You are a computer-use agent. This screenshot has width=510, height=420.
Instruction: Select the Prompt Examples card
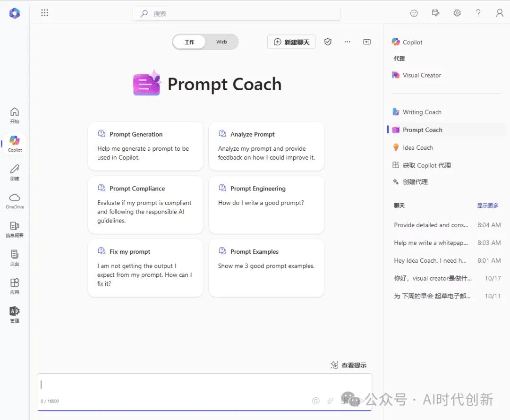click(266, 268)
